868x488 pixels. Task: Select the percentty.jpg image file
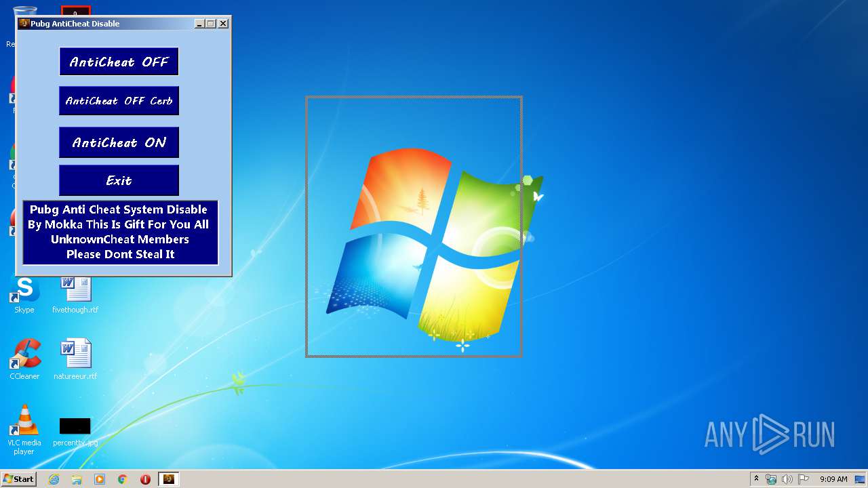click(75, 432)
